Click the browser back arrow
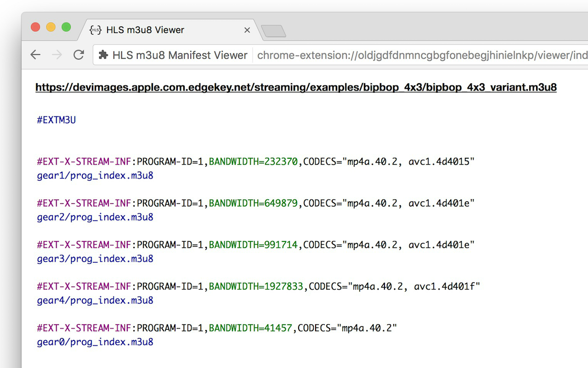This screenshot has height=368, width=588. pyautogui.click(x=35, y=55)
